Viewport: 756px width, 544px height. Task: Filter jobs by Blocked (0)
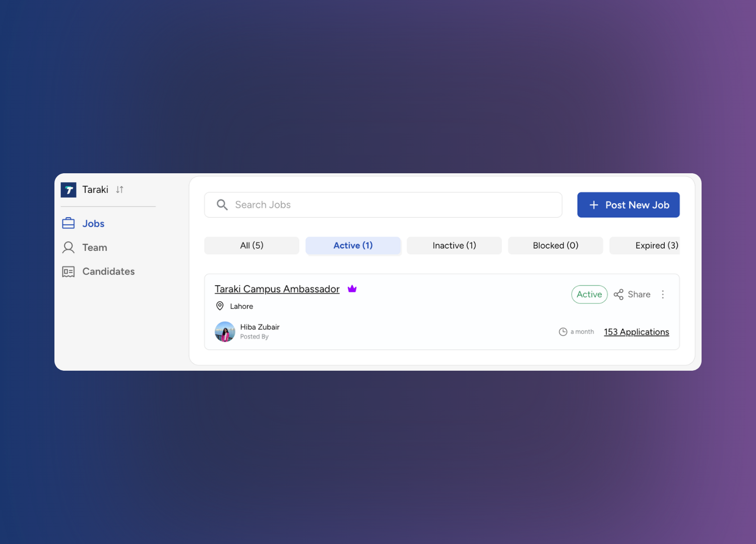point(555,245)
